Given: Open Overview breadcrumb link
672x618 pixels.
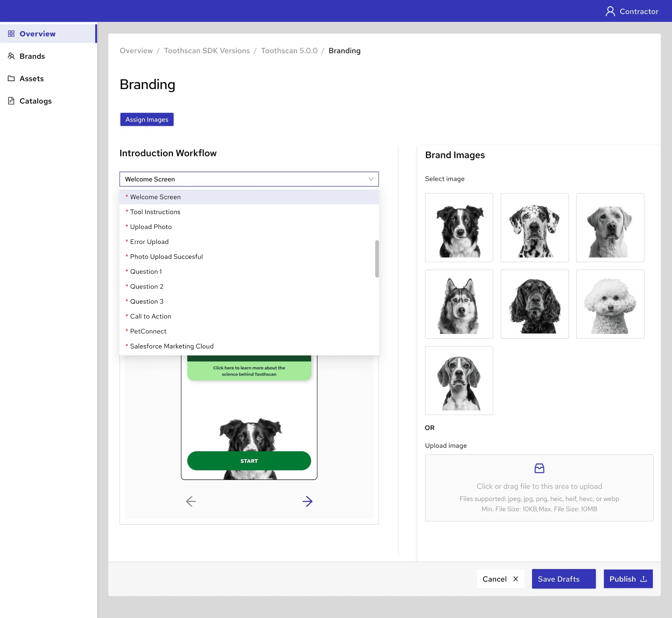Looking at the screenshot, I should (136, 51).
